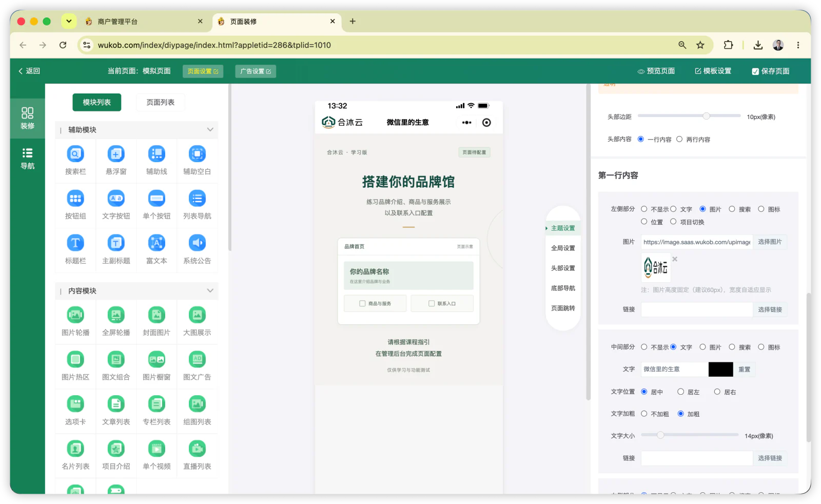Open the black text color swatch

(720, 369)
